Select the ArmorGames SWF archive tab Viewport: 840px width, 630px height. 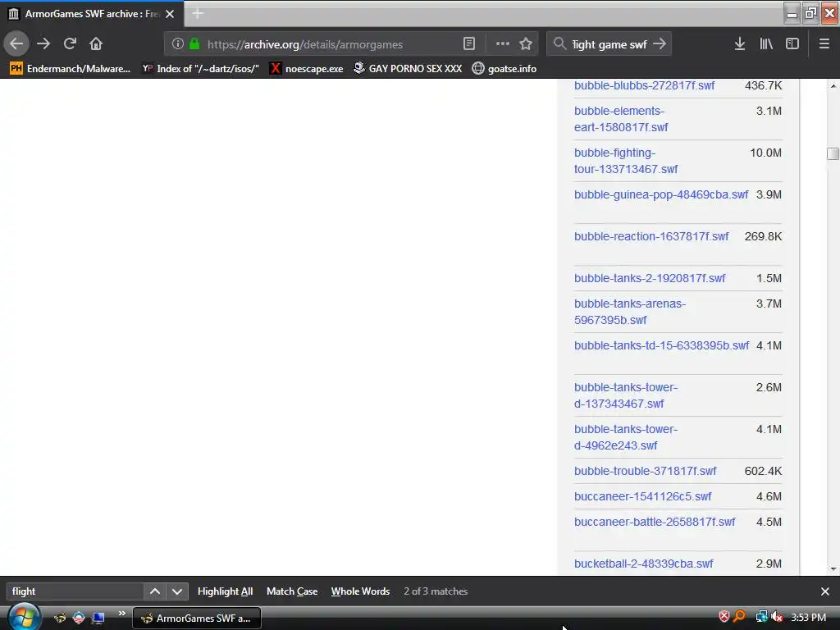pos(92,14)
